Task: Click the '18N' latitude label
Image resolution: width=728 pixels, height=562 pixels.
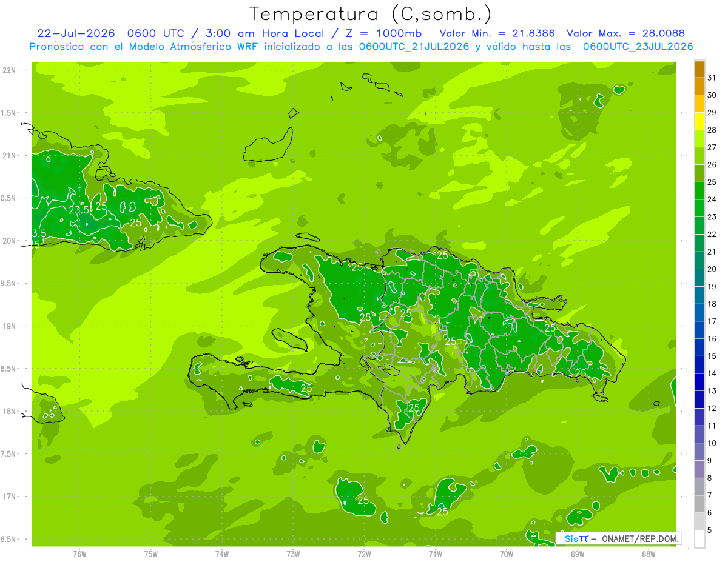Action: coord(9,412)
